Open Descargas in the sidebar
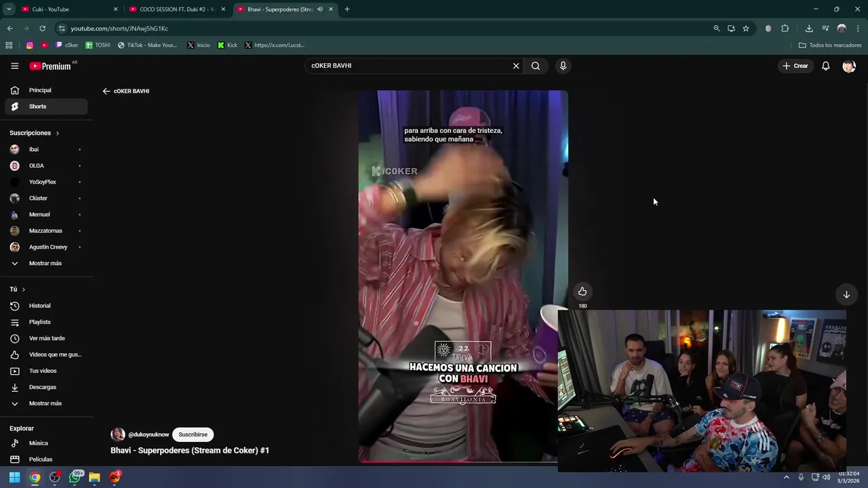The height and width of the screenshot is (488, 868). pos(46,387)
